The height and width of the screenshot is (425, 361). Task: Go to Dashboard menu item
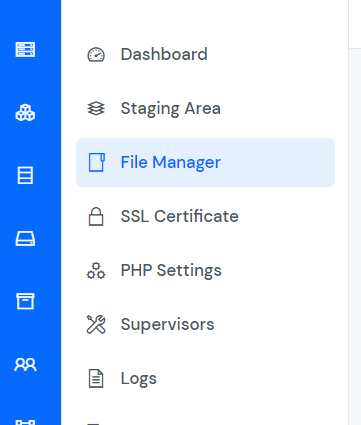(x=206, y=54)
